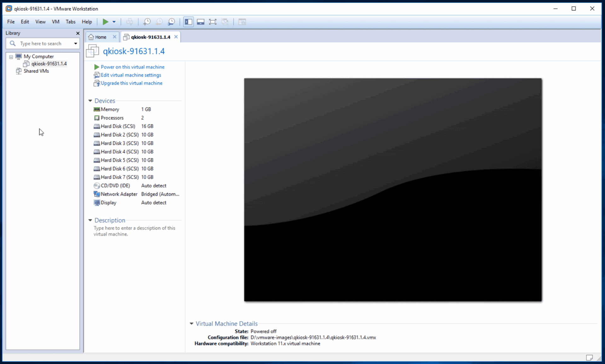Expand the power button dropdown arrow
Viewport: 605px width, 364px height.
[114, 22]
